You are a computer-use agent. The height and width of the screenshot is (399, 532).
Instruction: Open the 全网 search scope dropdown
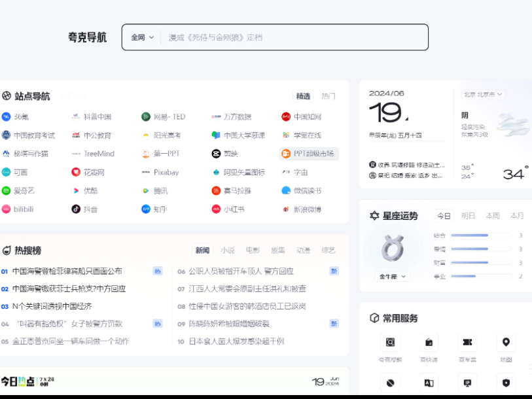click(143, 37)
